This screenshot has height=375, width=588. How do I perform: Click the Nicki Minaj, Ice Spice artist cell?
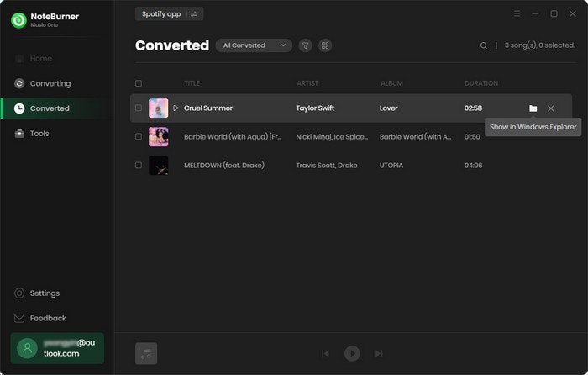(x=332, y=137)
